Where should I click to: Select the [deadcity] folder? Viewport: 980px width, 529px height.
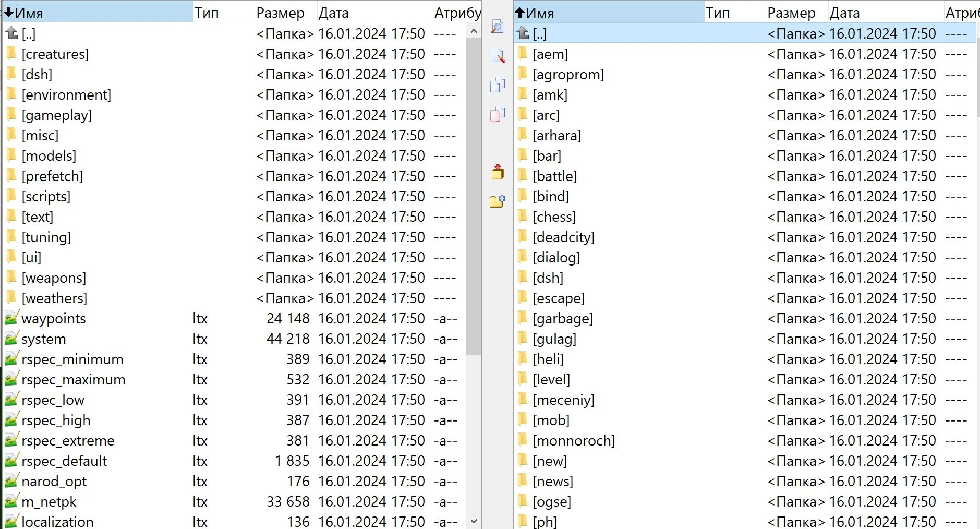[563, 237]
